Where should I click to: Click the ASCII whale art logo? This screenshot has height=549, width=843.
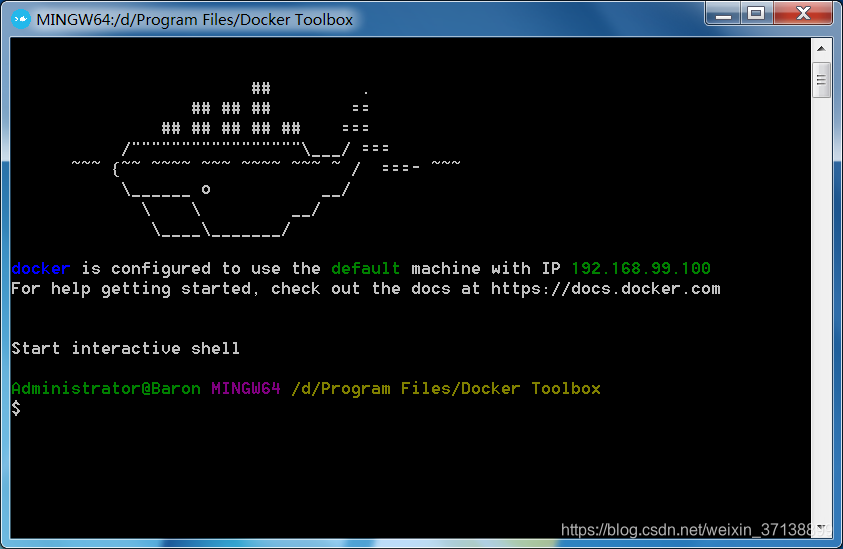pyautogui.click(x=266, y=160)
